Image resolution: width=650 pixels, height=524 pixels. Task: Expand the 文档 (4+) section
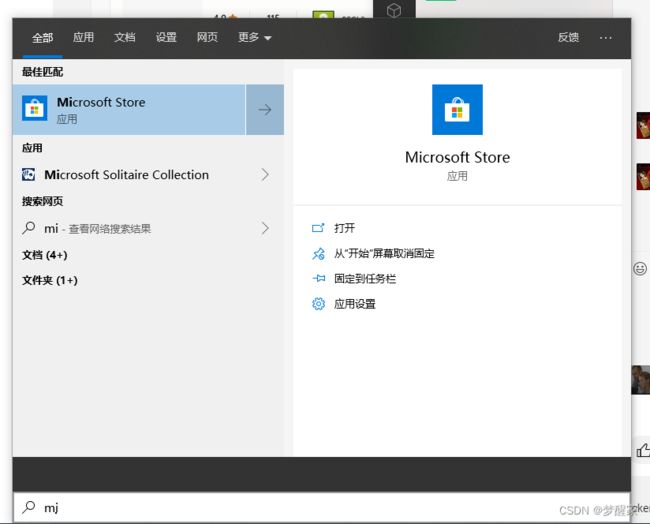point(45,255)
